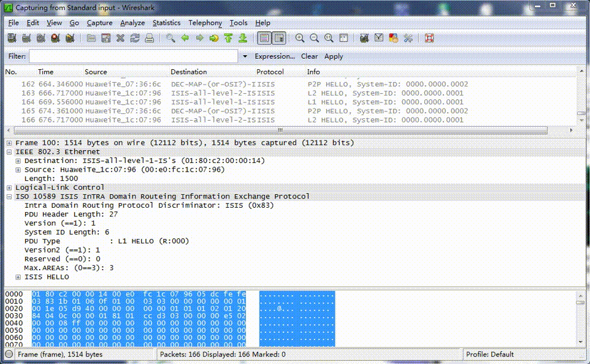Jump to the first packet
Image resolution: width=590 pixels, height=364 pixels.
(x=228, y=38)
